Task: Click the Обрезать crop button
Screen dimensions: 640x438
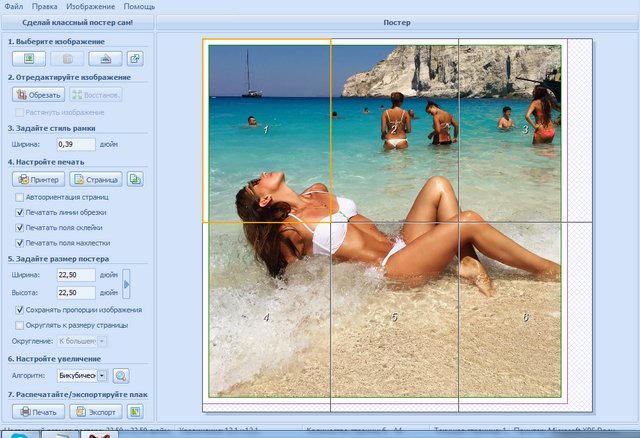Action: [x=38, y=95]
